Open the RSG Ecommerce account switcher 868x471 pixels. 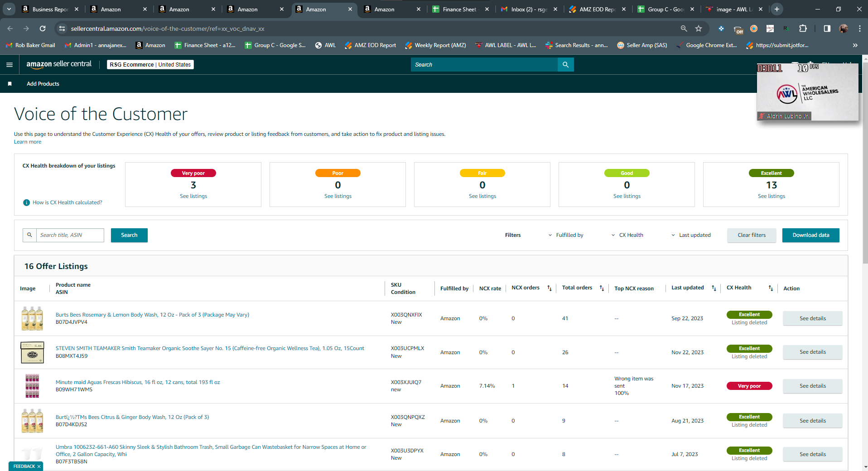point(150,65)
